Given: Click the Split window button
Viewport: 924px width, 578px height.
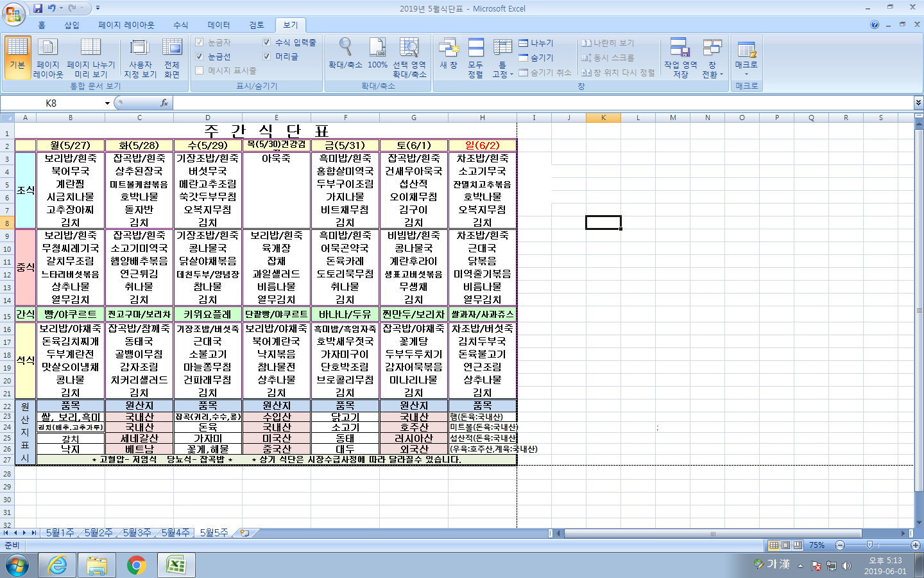Looking at the screenshot, I should click(536, 43).
